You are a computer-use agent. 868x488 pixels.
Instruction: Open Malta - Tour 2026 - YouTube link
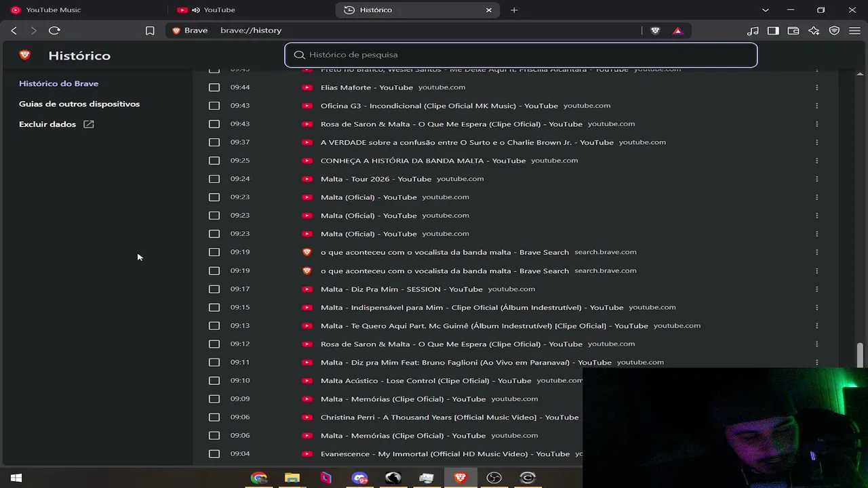(x=376, y=179)
